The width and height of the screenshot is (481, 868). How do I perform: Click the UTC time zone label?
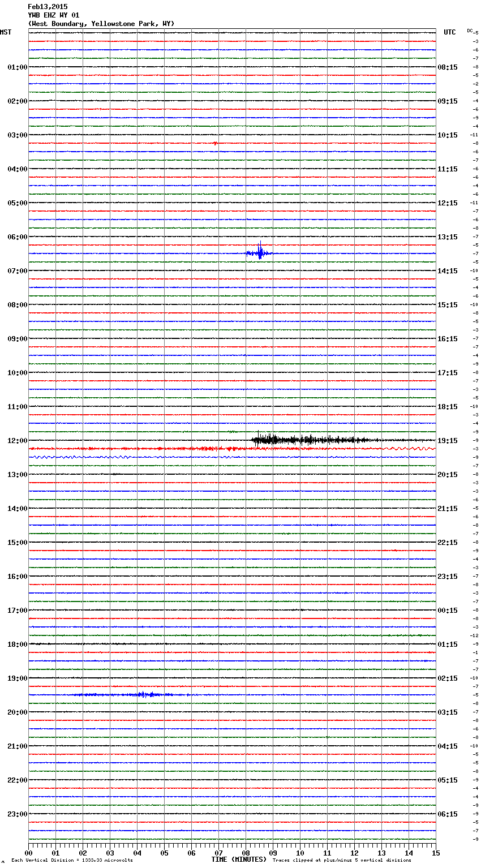[449, 32]
